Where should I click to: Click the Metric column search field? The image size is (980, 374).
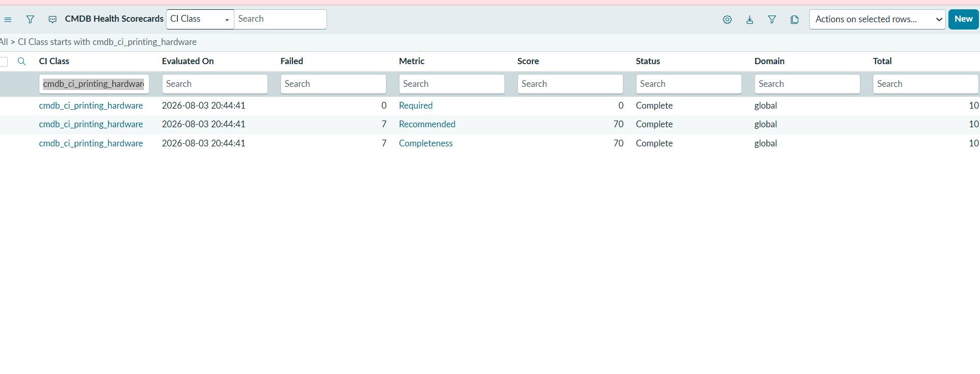pos(452,84)
